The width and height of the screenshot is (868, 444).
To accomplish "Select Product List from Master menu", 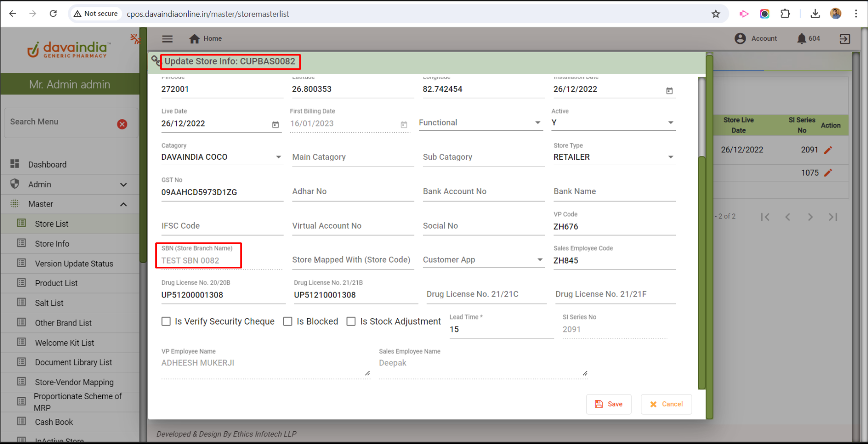I will 56,283.
